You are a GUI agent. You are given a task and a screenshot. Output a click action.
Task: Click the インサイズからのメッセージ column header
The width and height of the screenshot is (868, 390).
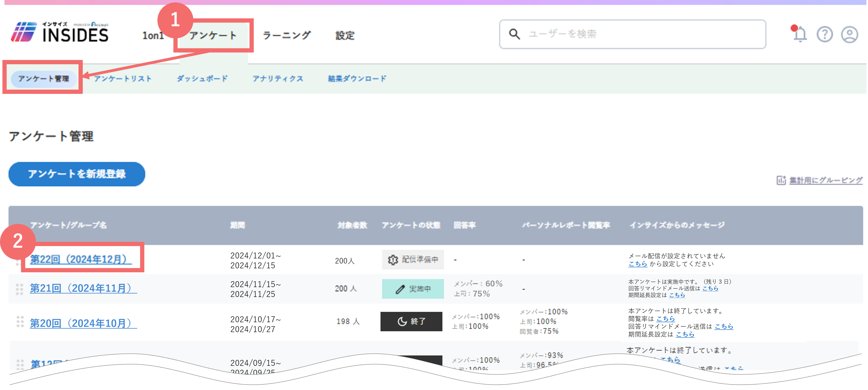(x=677, y=225)
